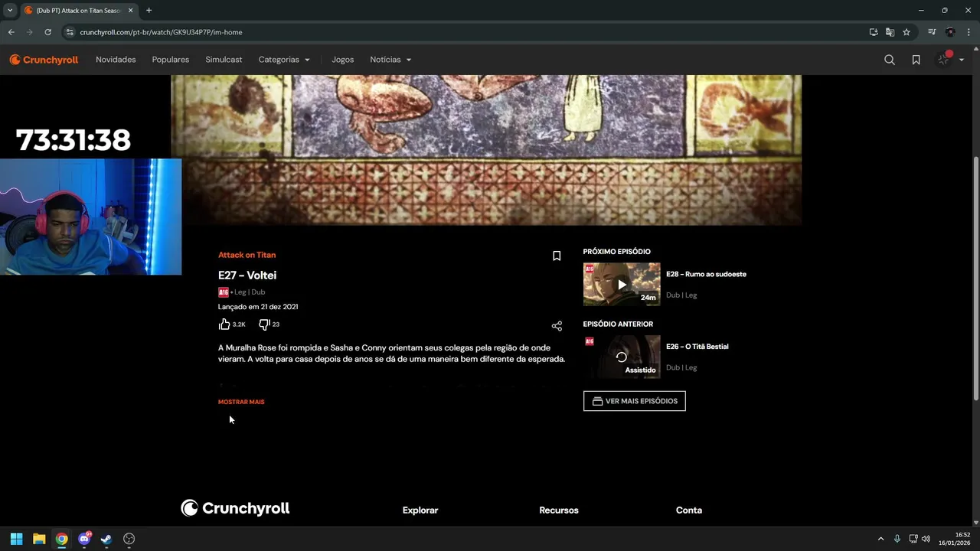Open new tab with plus button

(x=149, y=11)
